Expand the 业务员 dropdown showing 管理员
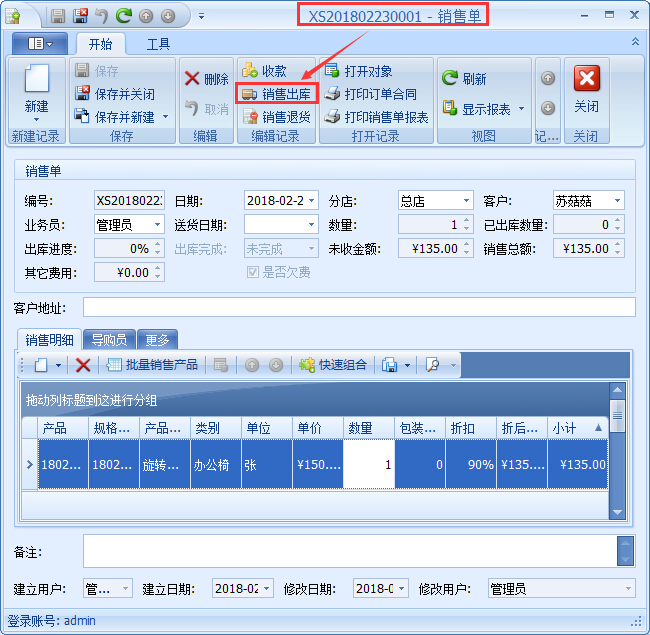 click(156, 225)
